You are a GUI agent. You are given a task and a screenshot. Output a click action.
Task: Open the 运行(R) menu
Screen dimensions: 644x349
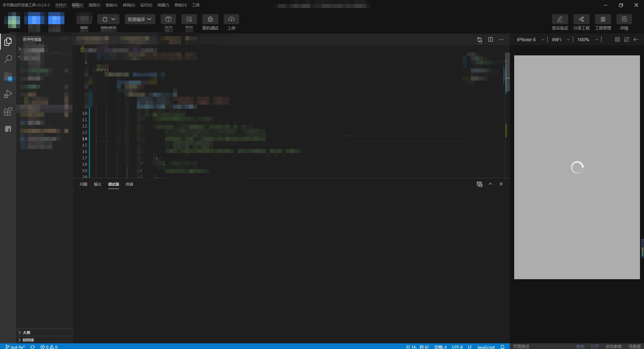(146, 5)
